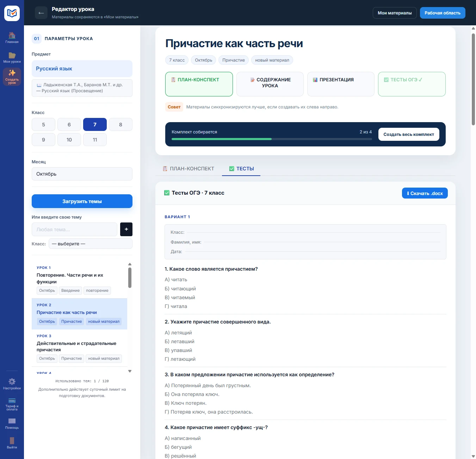Open the Месяц dropdown showing Октябрь
Screen dimensions: 476x459
(82, 174)
